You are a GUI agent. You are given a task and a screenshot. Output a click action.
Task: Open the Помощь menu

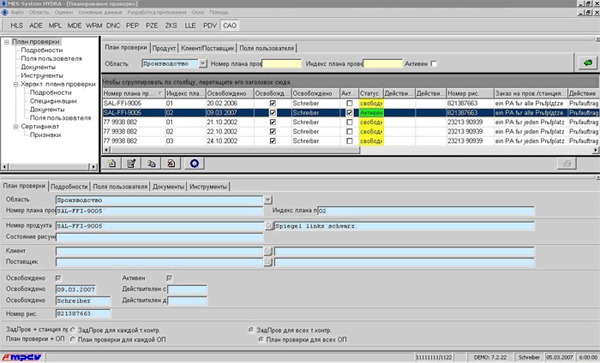point(219,12)
